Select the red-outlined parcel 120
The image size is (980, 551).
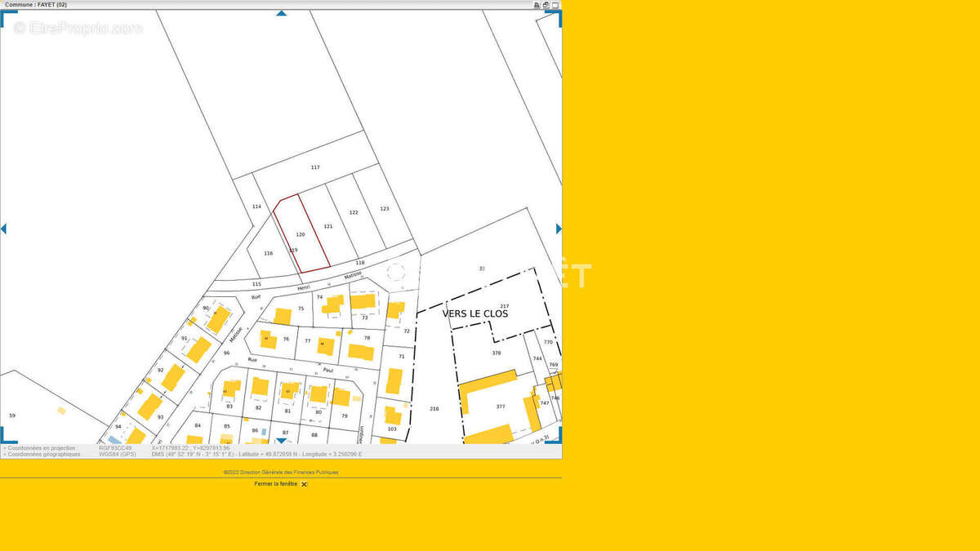pos(301,234)
